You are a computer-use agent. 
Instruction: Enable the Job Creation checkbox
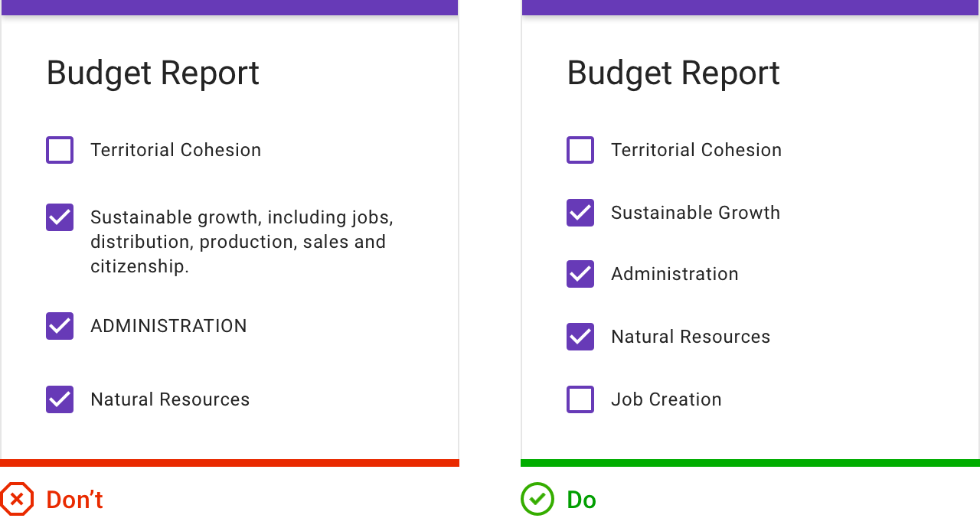click(x=580, y=399)
